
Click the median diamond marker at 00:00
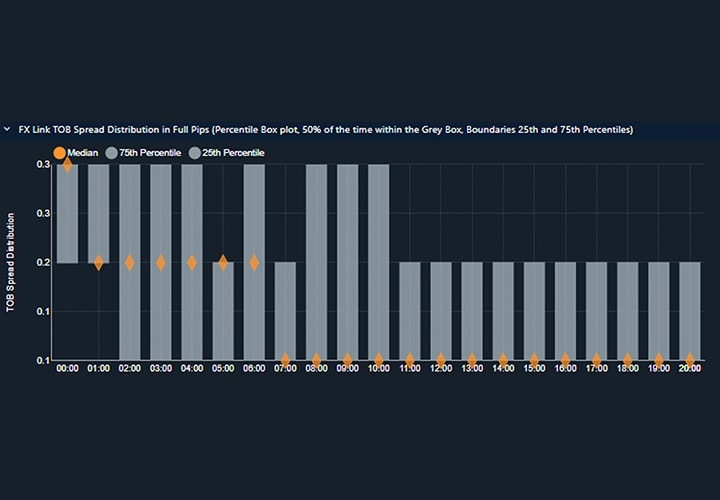pos(67,164)
